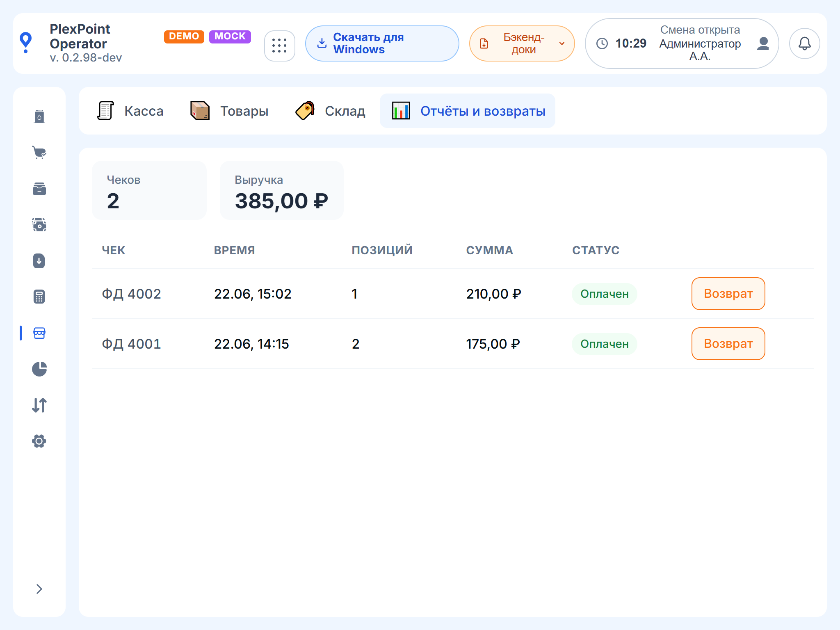
Task: Open the shopping cart sidebar section
Action: pyautogui.click(x=39, y=153)
